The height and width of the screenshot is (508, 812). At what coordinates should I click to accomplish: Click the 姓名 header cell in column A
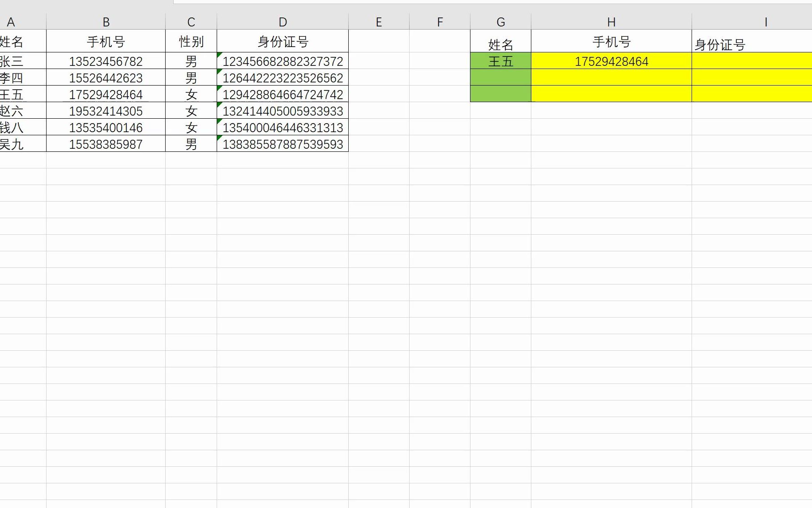[22, 41]
